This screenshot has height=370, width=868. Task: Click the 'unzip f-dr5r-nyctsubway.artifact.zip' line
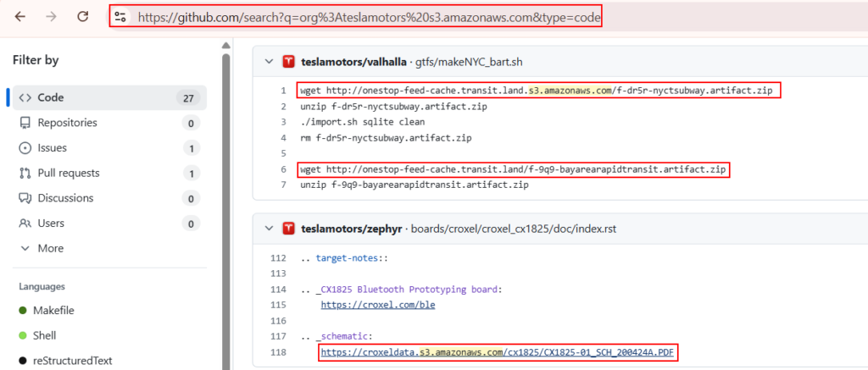[393, 107]
